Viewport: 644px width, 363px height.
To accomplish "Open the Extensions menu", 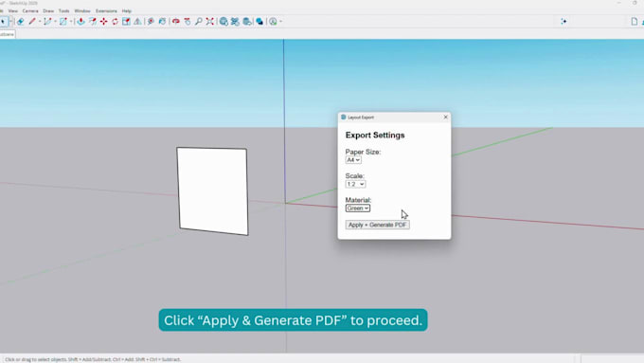I will (106, 10).
